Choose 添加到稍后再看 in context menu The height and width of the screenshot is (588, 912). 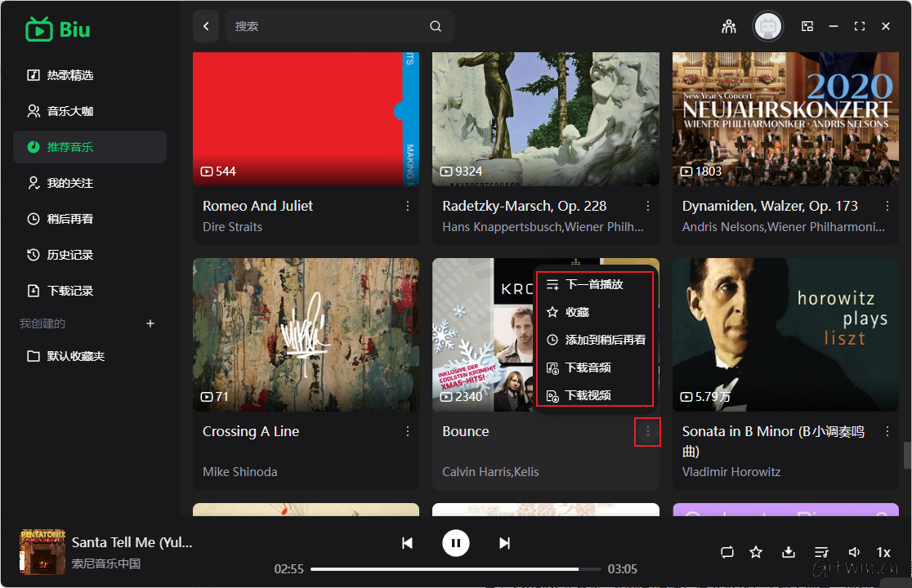pyautogui.click(x=605, y=340)
